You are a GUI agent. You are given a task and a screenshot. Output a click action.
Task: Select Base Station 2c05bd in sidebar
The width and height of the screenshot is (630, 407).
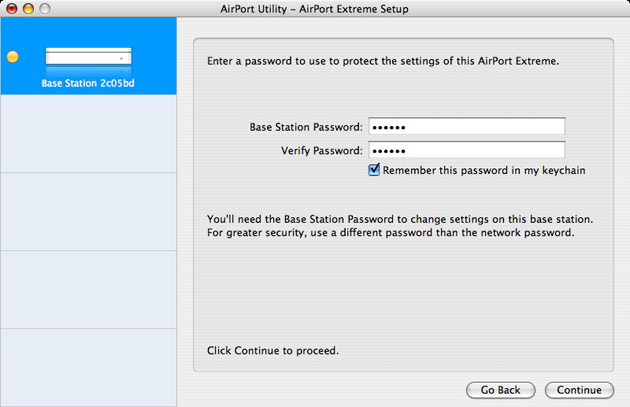[x=88, y=83]
